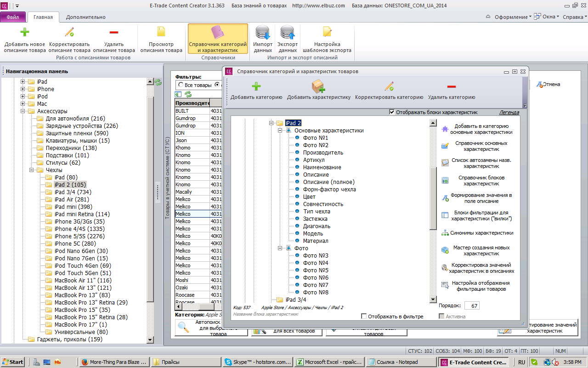Expand the iPhone category in navigation tree
Image resolution: width=588 pixels, height=368 pixels.
click(x=23, y=89)
